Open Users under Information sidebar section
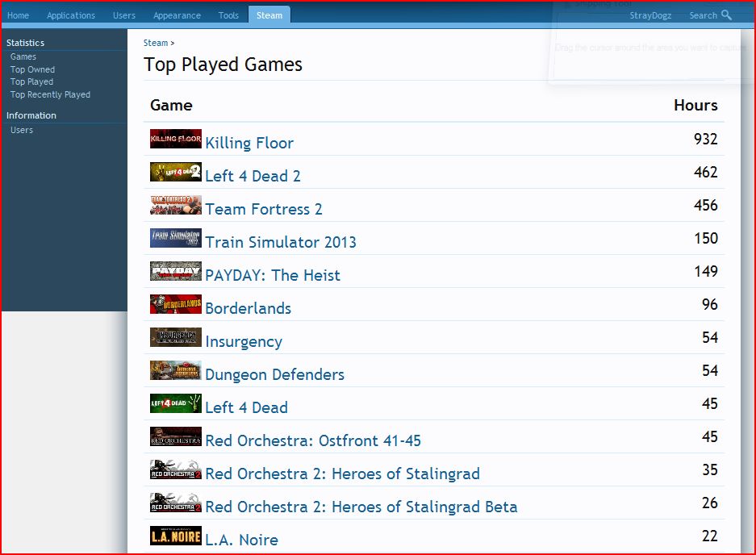Screen dimensions: 756x555 click(22, 130)
